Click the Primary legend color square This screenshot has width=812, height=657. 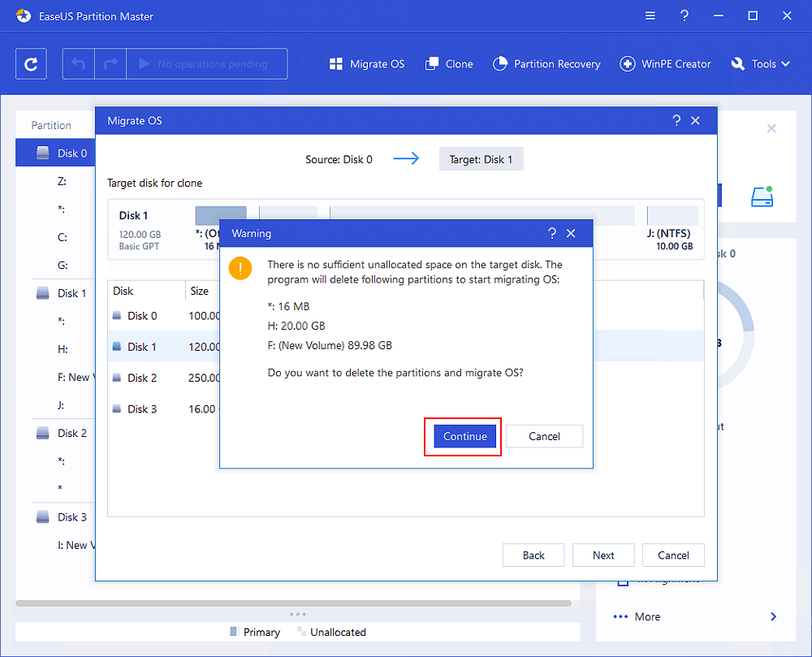[232, 632]
